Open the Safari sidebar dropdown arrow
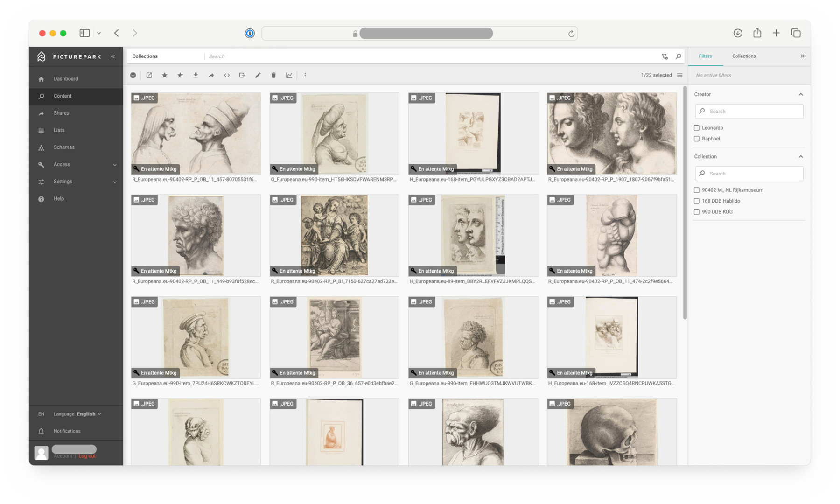Viewport: 840px width, 504px height. coord(99,33)
